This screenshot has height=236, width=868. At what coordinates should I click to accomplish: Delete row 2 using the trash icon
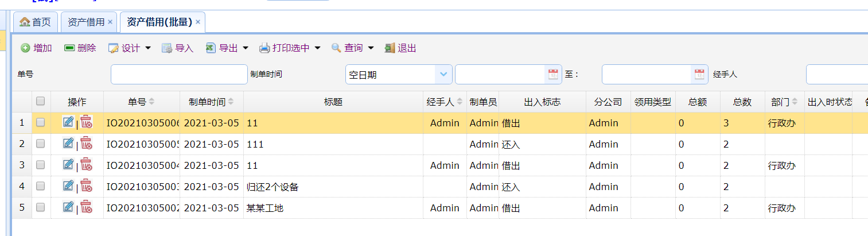(86, 144)
